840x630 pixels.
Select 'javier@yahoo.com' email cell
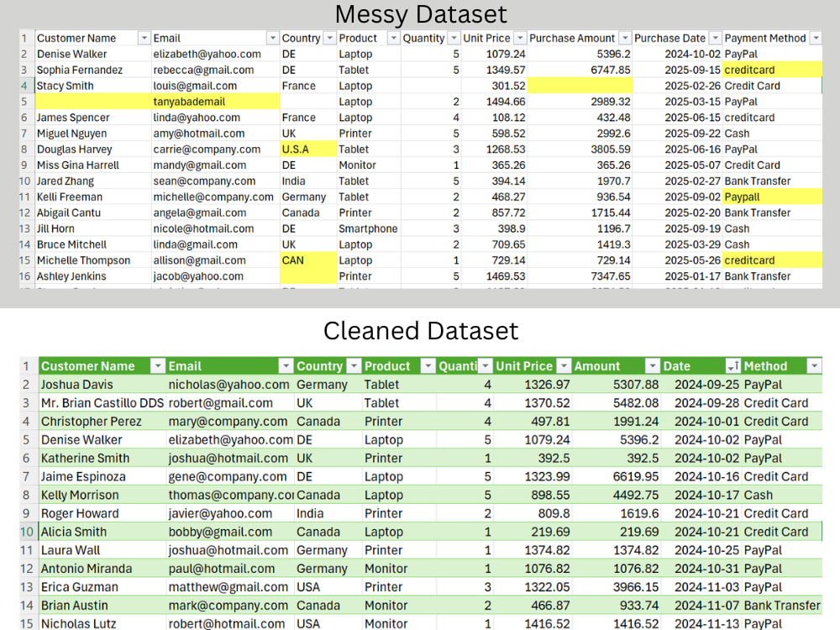tap(230, 513)
